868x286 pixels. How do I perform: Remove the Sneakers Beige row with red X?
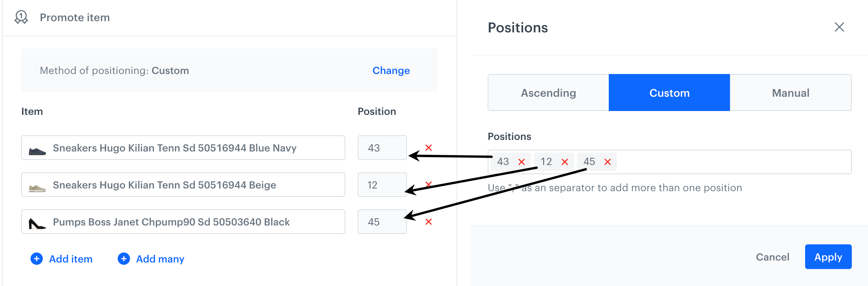click(429, 185)
